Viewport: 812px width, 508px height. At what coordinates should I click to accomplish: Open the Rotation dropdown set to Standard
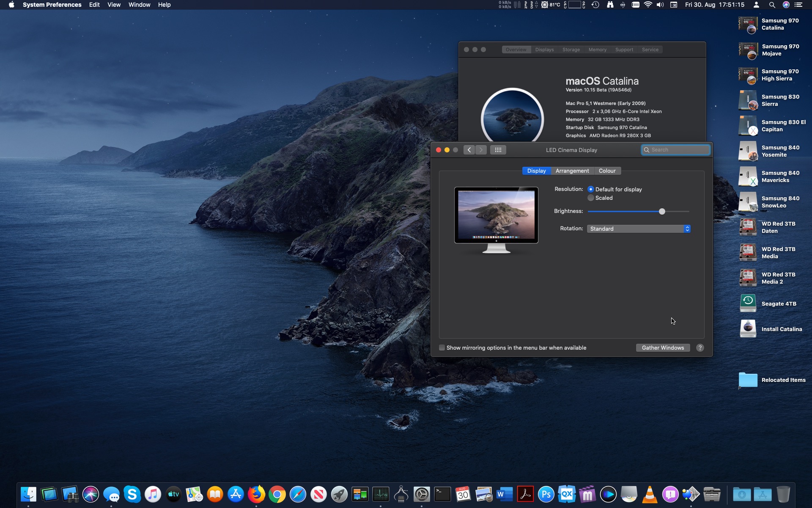click(x=639, y=229)
